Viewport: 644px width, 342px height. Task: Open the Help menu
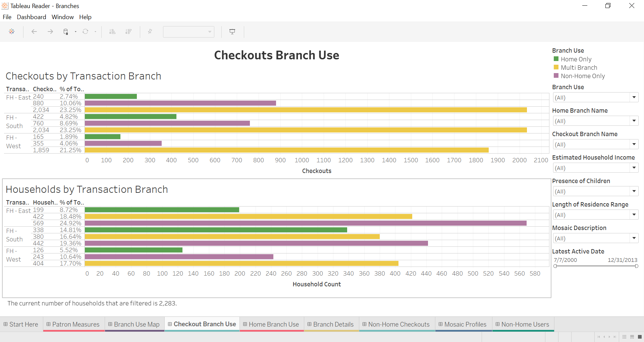85,17
